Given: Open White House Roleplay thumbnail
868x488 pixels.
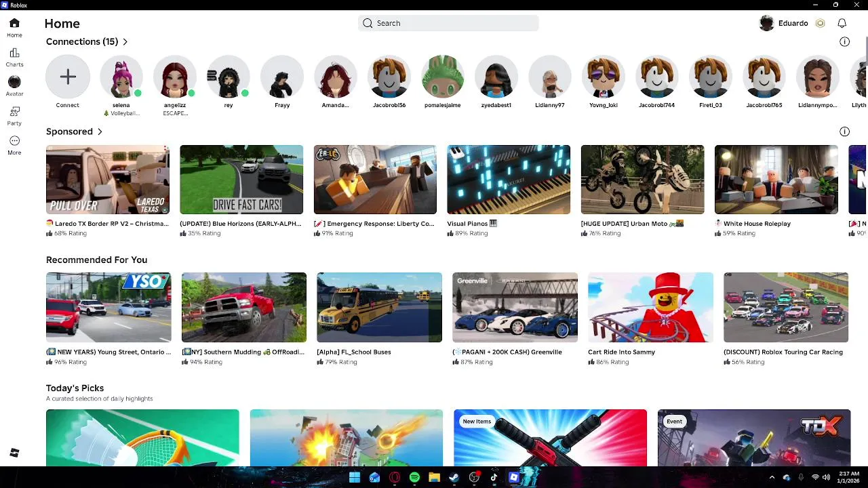Looking at the screenshot, I should click(x=776, y=180).
